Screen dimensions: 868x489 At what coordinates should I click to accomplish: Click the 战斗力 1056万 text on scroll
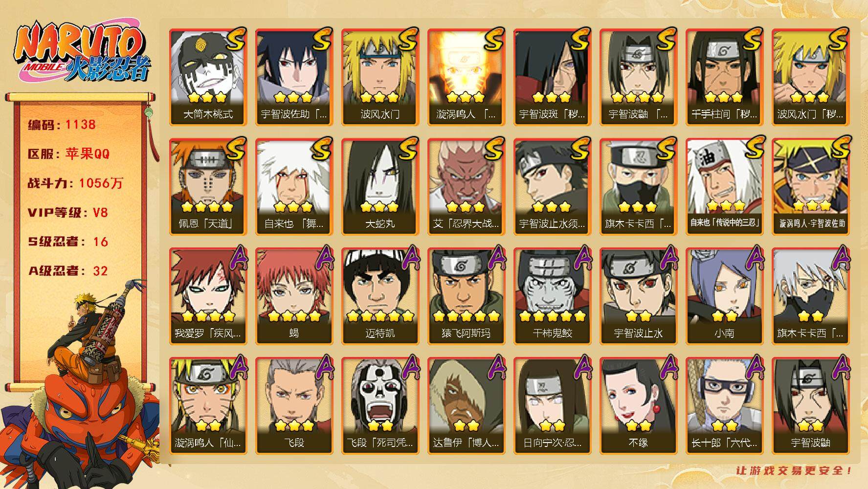[x=75, y=183]
